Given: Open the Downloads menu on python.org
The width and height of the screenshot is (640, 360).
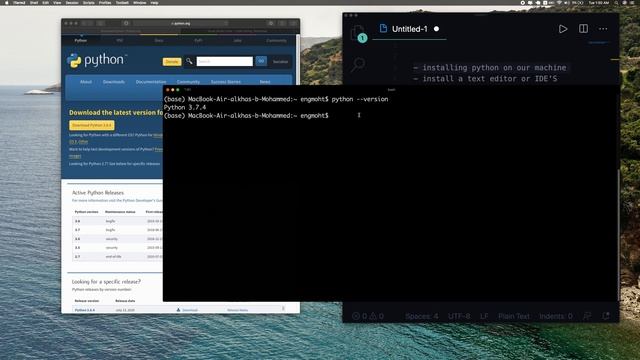Looking at the screenshot, I should tap(113, 82).
